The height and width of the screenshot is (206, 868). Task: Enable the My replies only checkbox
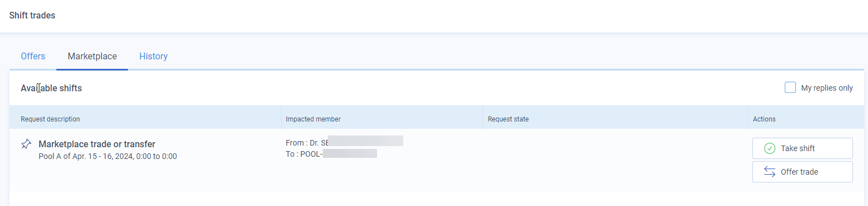click(790, 87)
